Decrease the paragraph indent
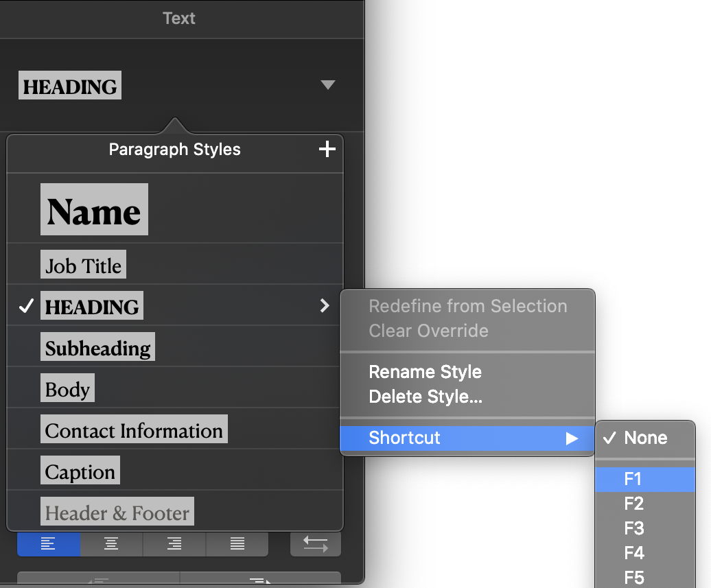This screenshot has width=711, height=588. point(98,579)
